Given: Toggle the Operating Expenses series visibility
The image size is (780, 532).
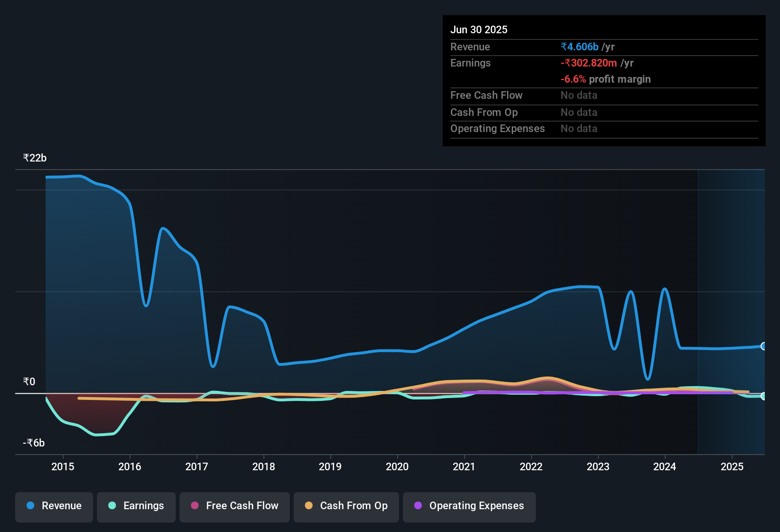Looking at the screenshot, I should 469,507.
